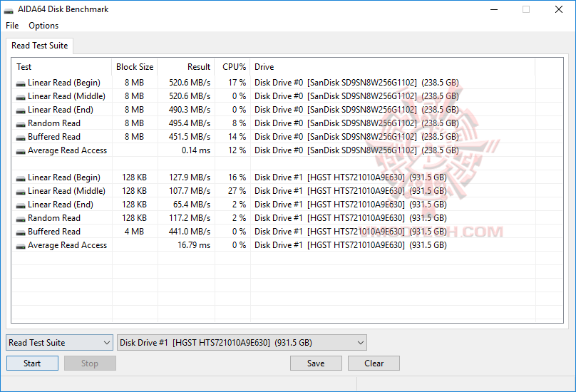This screenshot has height=392, width=576.
Task: Click the CPU% column header
Action: click(x=232, y=67)
